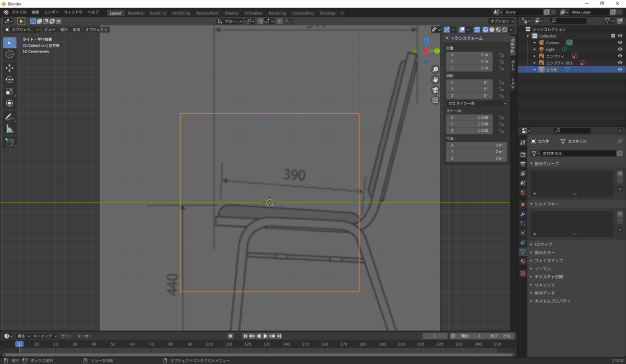Collapse the トランスフォーム panel

466,38
